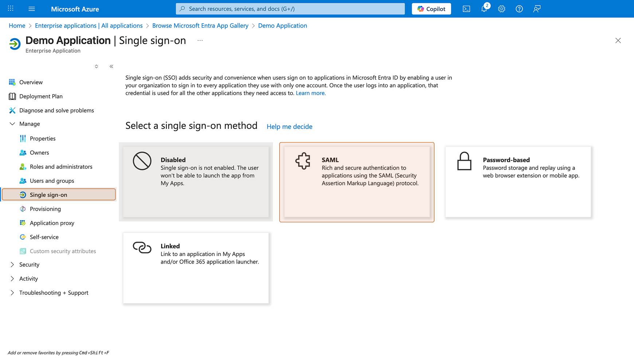Open the notifications bell icon
634x364 pixels.
[484, 9]
